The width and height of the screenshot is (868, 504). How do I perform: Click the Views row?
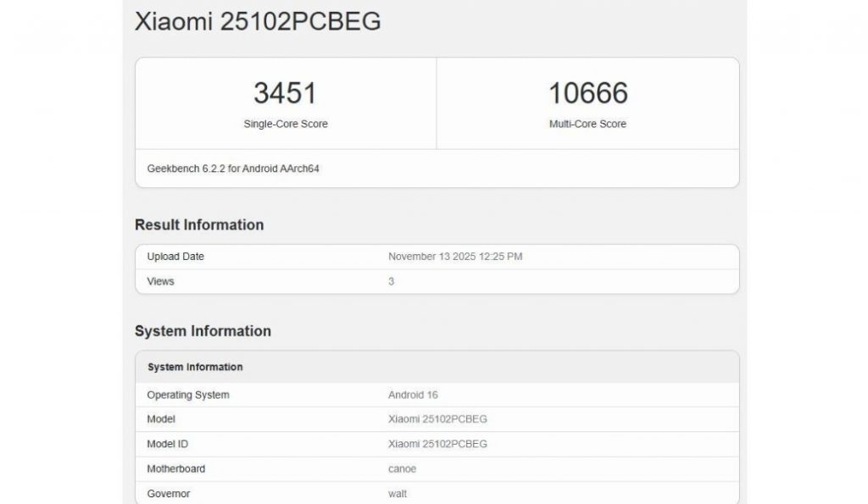point(160,280)
